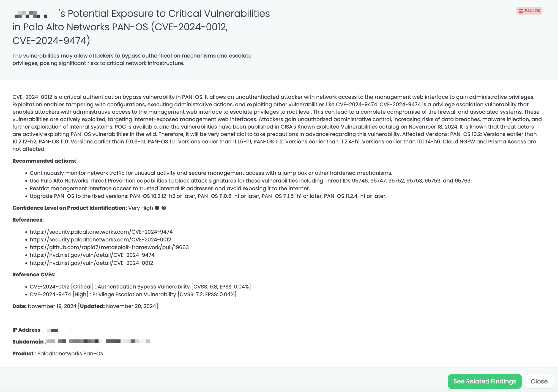Image resolution: width=558 pixels, height=392 pixels.
Task: Click the info icon beside Very High
Action: (157, 208)
